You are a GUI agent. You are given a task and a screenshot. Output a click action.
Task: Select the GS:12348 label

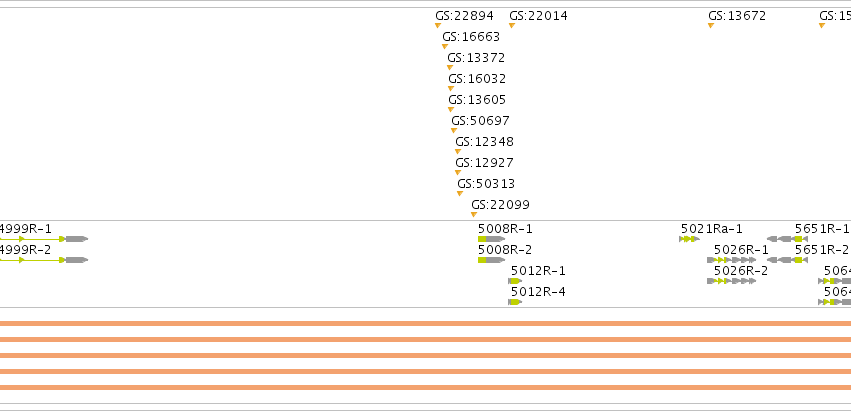[x=484, y=142]
